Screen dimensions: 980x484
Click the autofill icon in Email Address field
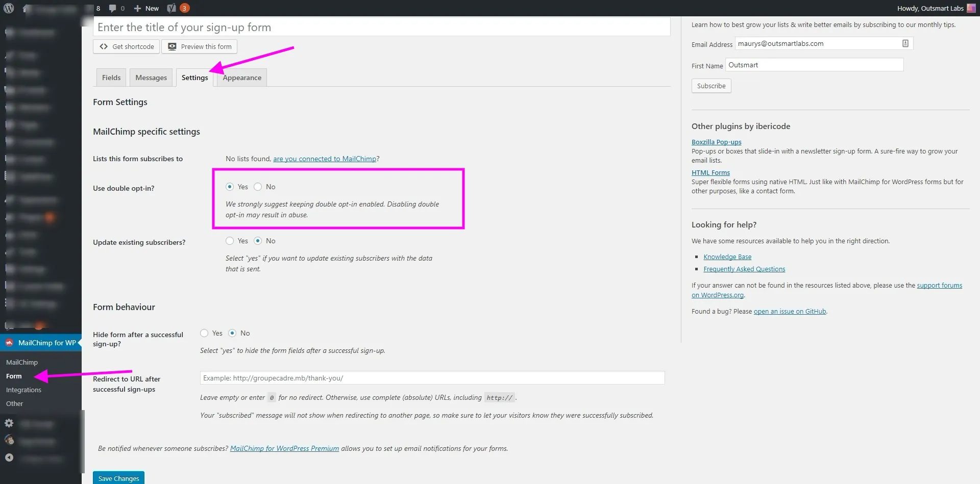tap(905, 43)
